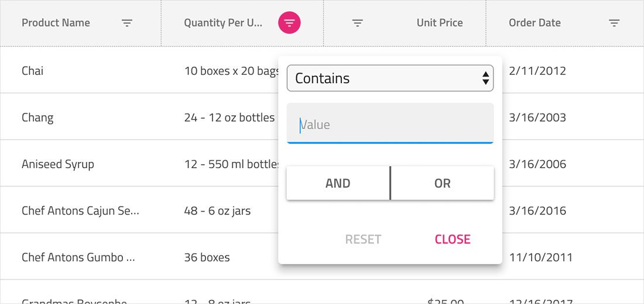Click the Chef Antons Gumbo cell
644x304 pixels.
pos(78,257)
